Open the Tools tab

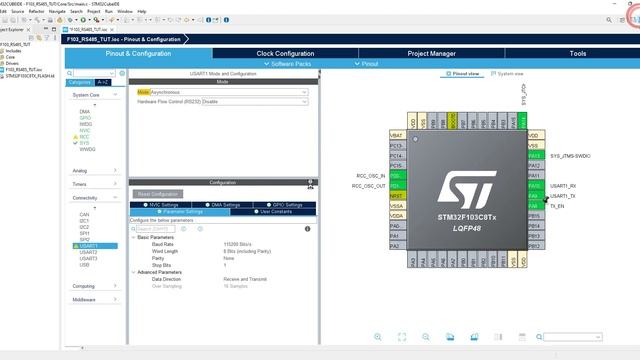(x=573, y=53)
